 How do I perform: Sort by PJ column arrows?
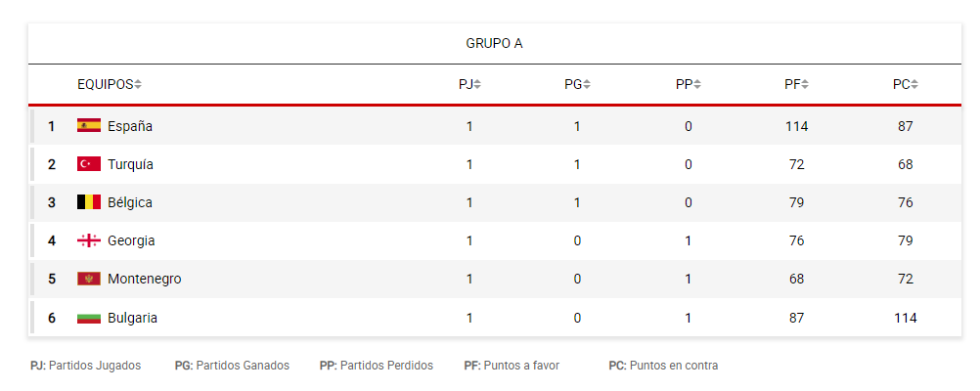click(477, 85)
